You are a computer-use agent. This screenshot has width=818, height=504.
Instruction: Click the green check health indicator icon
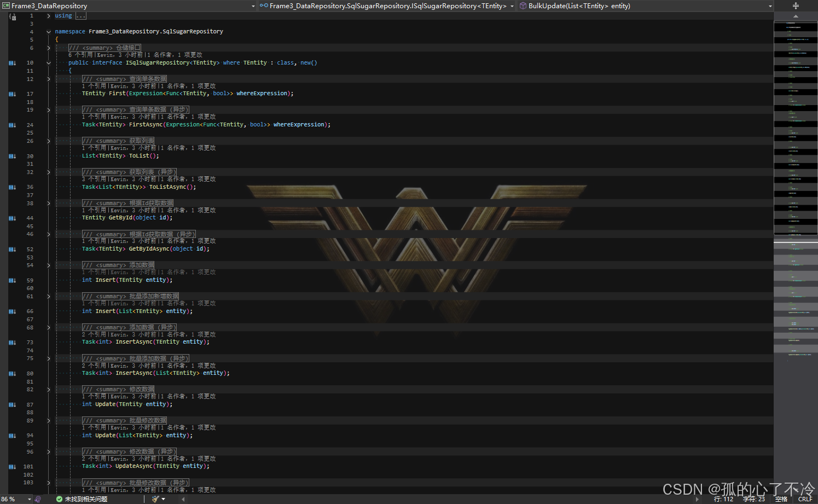pyautogui.click(x=59, y=499)
